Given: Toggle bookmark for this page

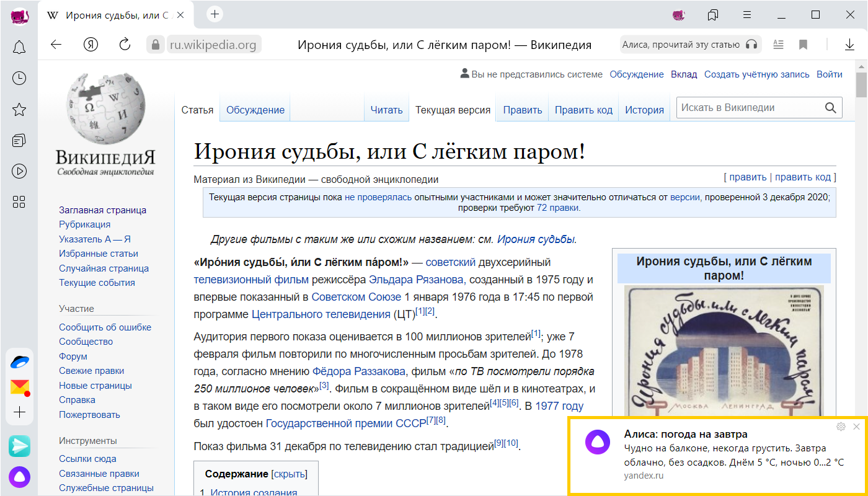Looking at the screenshot, I should (x=803, y=45).
